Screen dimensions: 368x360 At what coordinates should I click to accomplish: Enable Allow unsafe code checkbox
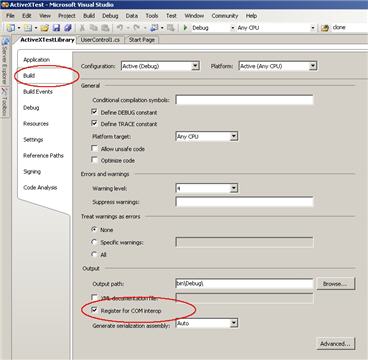point(94,149)
